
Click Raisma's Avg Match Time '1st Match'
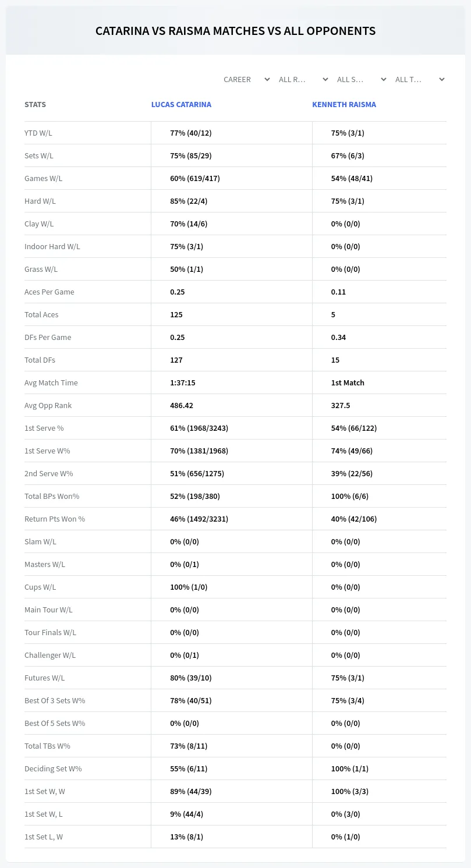348,382
